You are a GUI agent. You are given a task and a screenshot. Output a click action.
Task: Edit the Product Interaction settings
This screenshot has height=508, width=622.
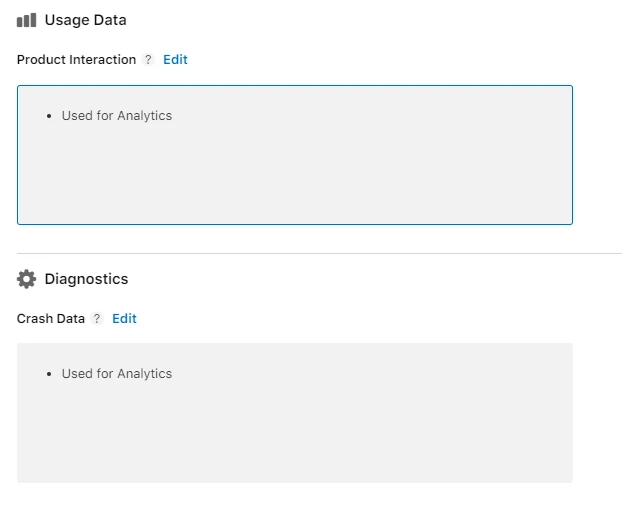[x=175, y=59]
